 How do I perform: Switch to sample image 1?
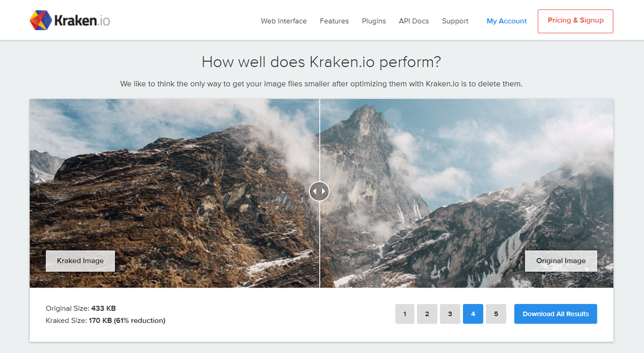pos(404,314)
